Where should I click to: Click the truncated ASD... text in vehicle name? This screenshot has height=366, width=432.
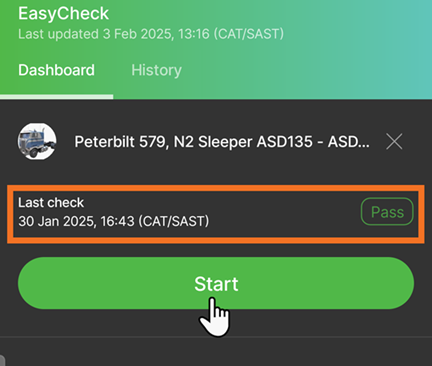349,142
